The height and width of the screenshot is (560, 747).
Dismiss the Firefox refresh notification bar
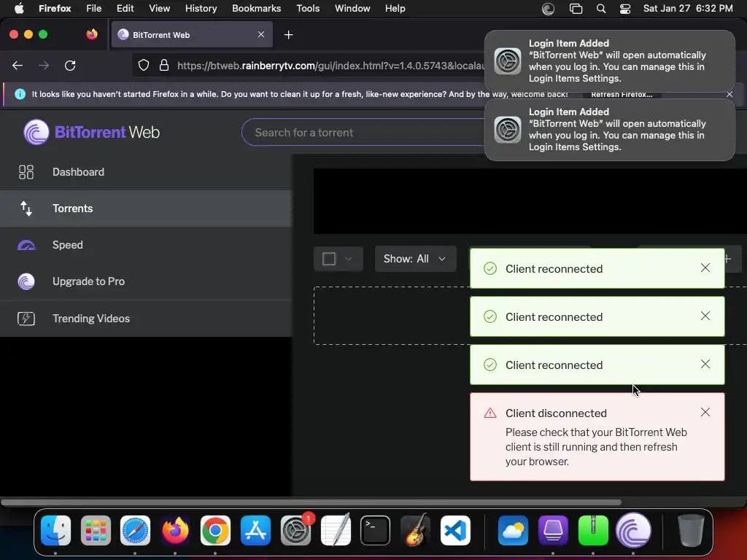[729, 94]
